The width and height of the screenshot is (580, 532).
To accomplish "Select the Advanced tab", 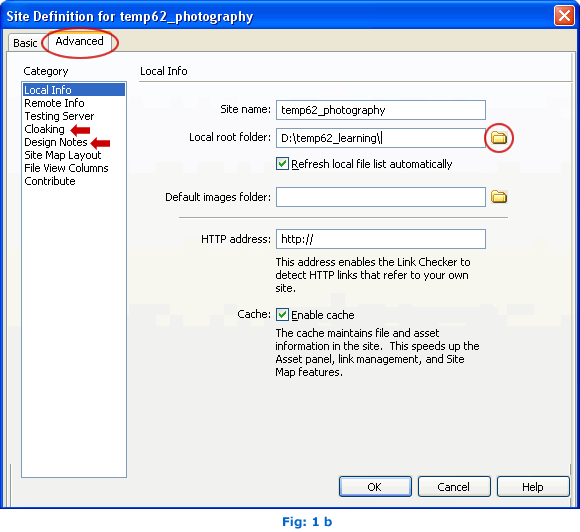I will point(80,41).
